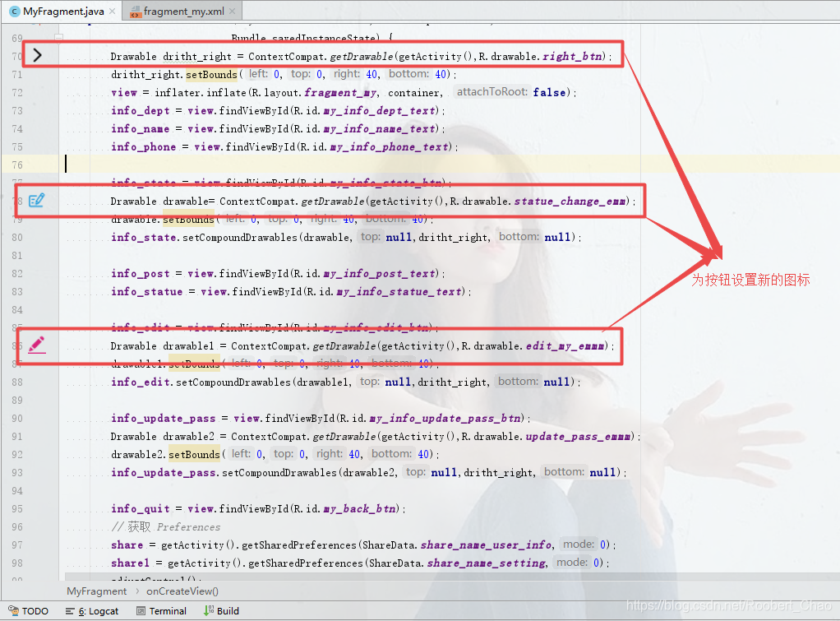This screenshot has width=840, height=621.
Task: Close the fragment_my.xml tab
Action: 232,11
